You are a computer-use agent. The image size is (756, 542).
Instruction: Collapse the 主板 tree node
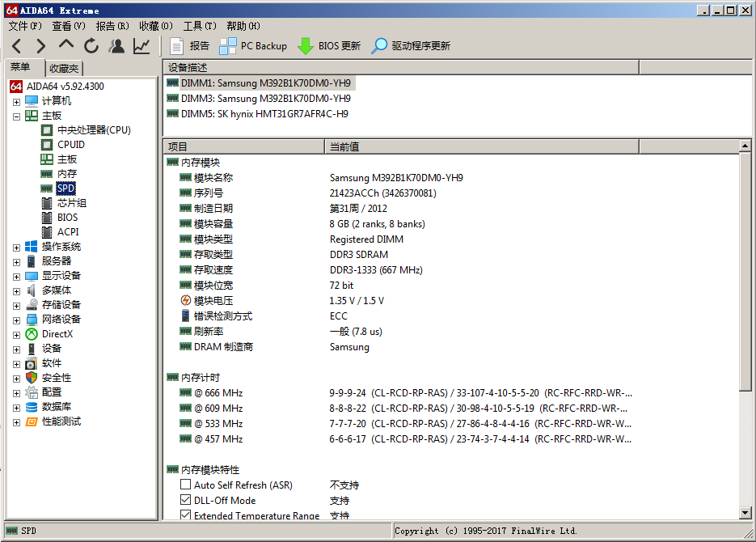point(16,116)
